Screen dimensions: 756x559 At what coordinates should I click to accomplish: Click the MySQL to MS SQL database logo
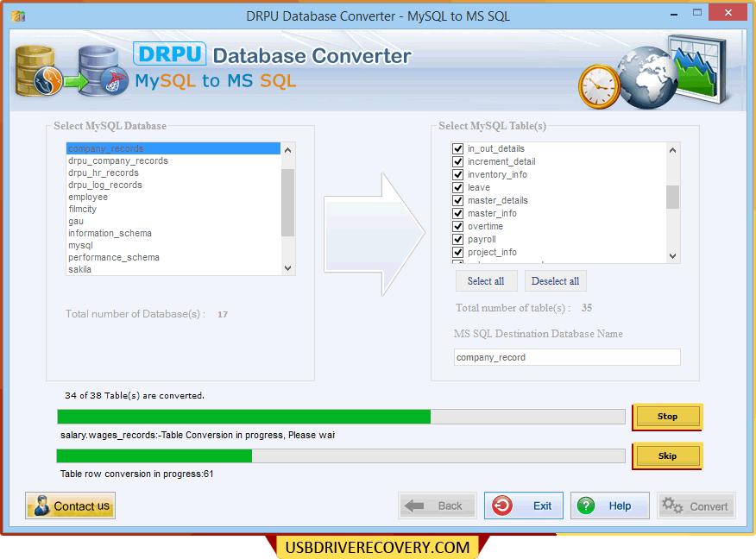pyautogui.click(x=72, y=71)
